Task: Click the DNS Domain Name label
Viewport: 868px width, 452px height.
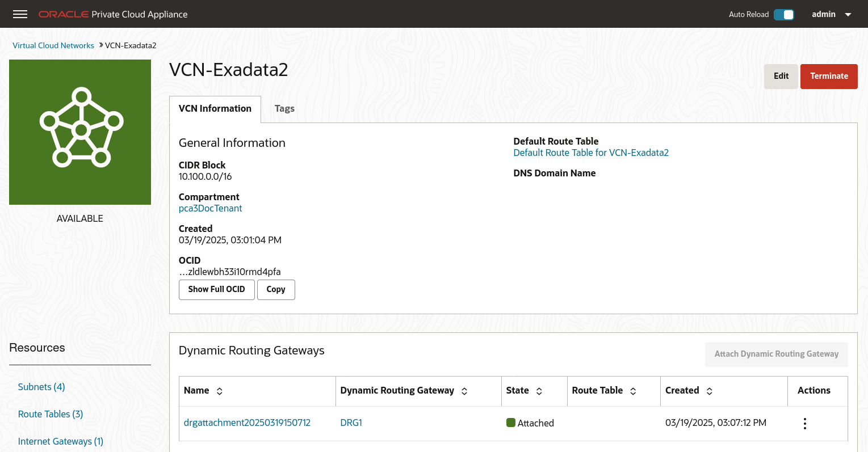Action: 555,173
